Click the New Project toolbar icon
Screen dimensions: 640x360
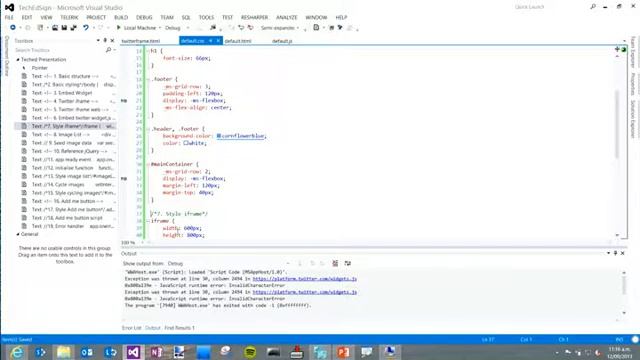coord(40,28)
